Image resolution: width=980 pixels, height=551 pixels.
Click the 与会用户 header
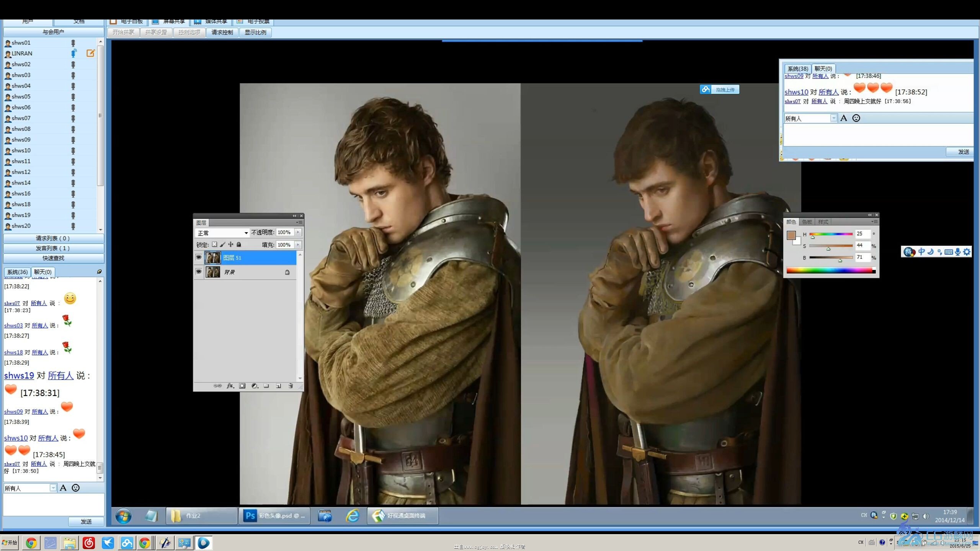point(53,32)
